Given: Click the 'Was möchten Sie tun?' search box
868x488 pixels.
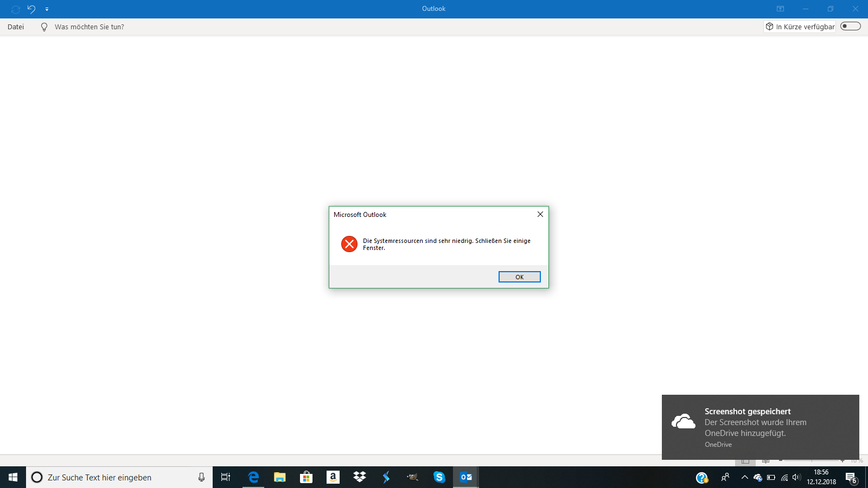Looking at the screenshot, I should [x=90, y=27].
